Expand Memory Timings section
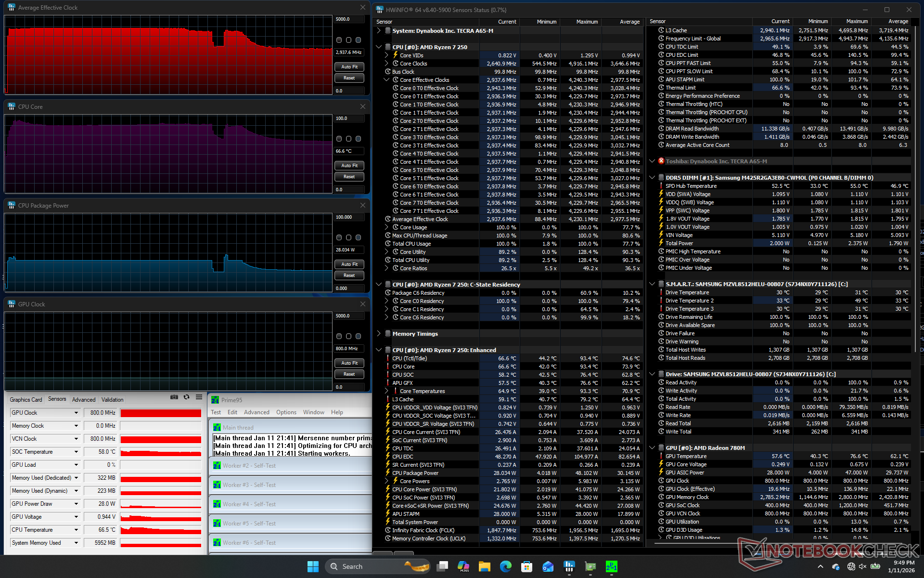Image resolution: width=924 pixels, height=578 pixels. coord(379,334)
